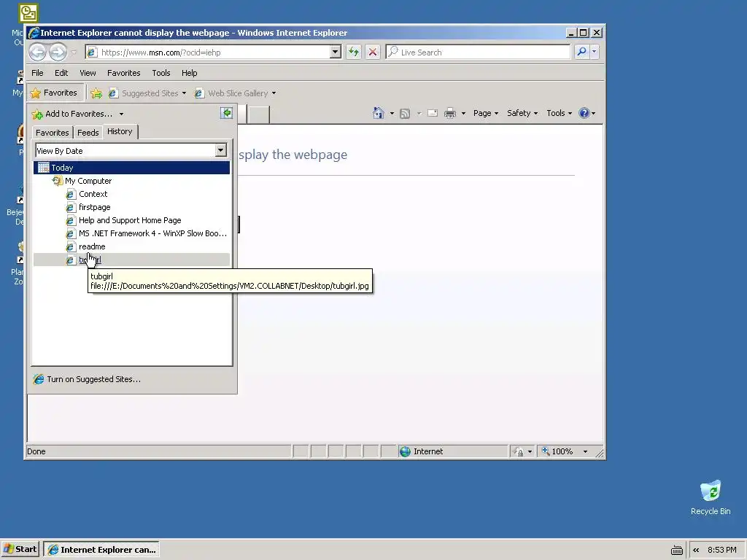Click the Recycle Bin desktop icon

711,497
